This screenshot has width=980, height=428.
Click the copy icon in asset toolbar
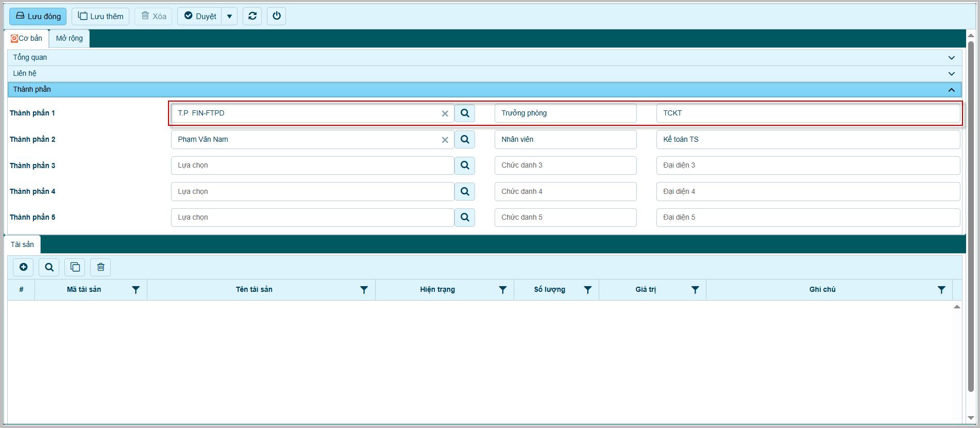pos(75,267)
